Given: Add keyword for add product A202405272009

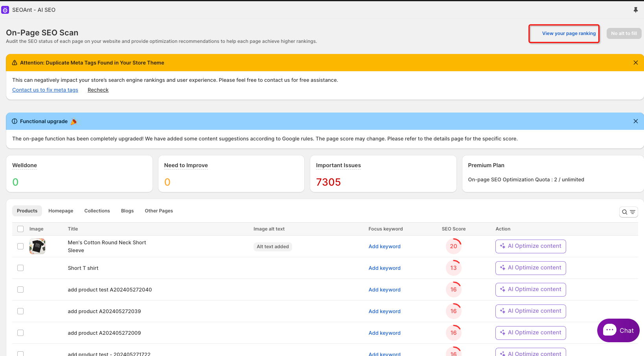Looking at the screenshot, I should [x=385, y=333].
